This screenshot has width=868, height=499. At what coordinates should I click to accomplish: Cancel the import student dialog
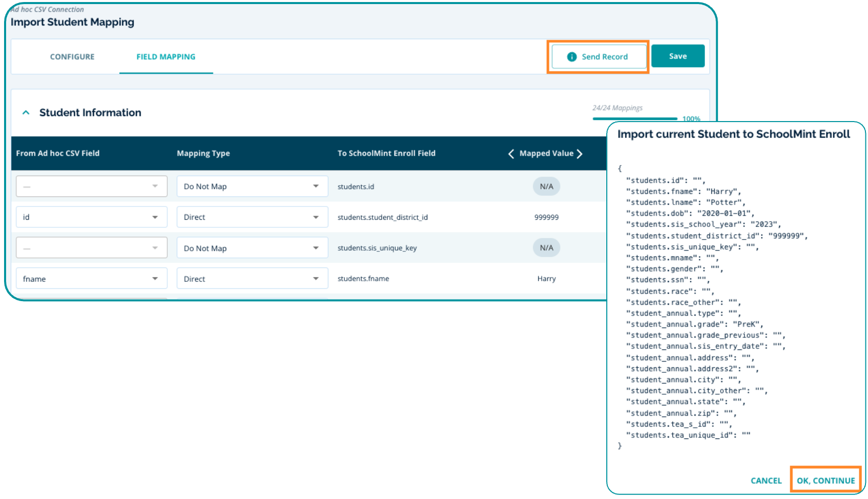[766, 481]
